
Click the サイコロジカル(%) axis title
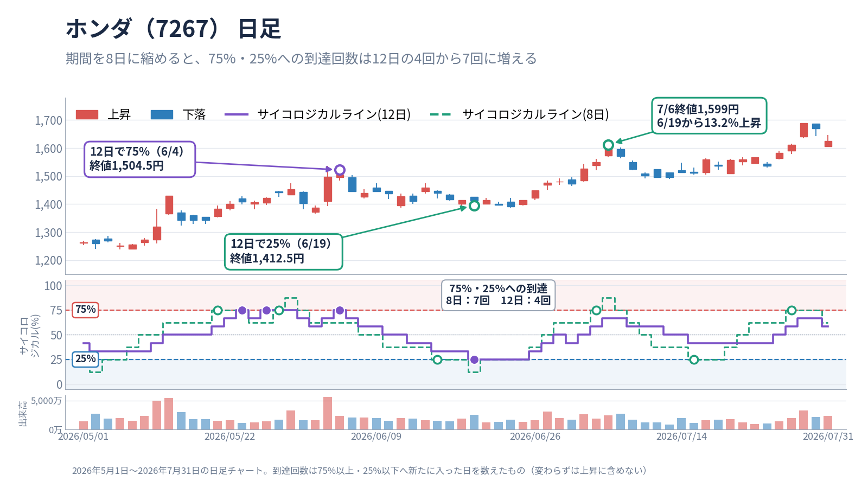[29, 335]
